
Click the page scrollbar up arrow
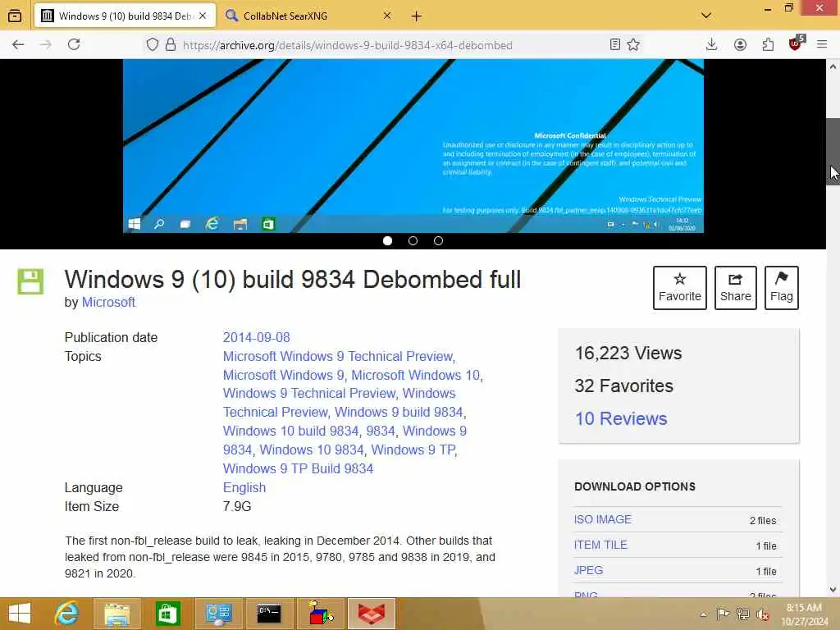(833, 67)
